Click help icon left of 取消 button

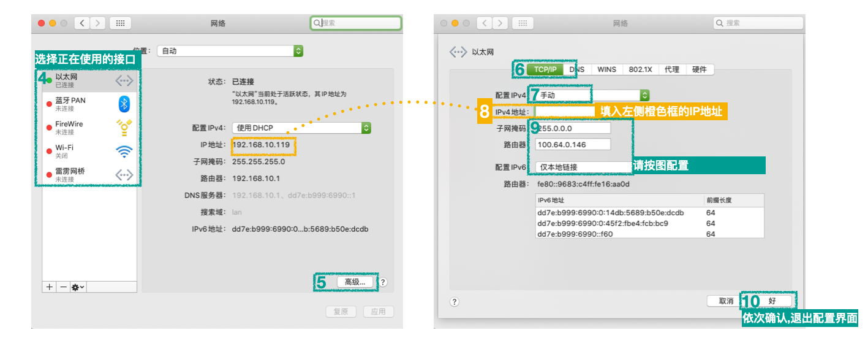point(455,302)
